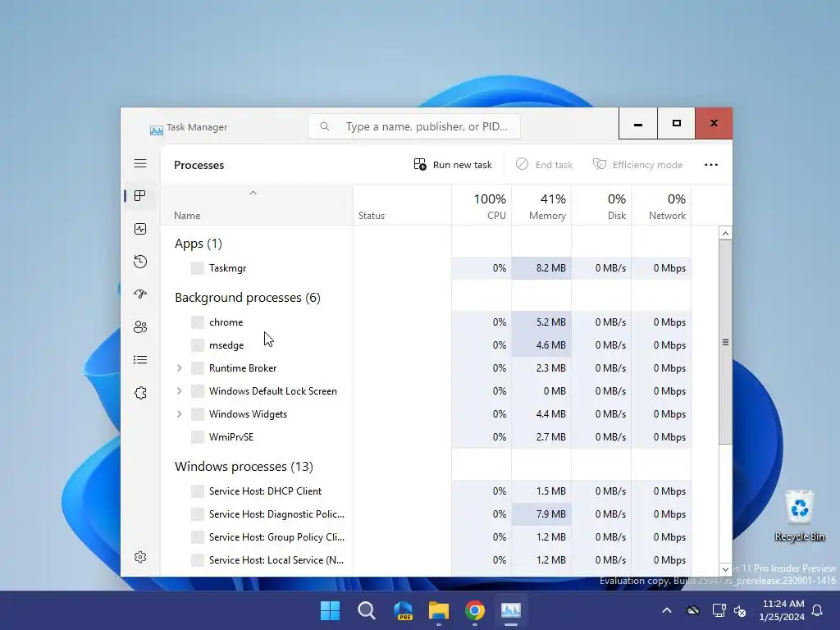Open the Services page sidebar icon
The height and width of the screenshot is (630, 840).
(x=140, y=393)
